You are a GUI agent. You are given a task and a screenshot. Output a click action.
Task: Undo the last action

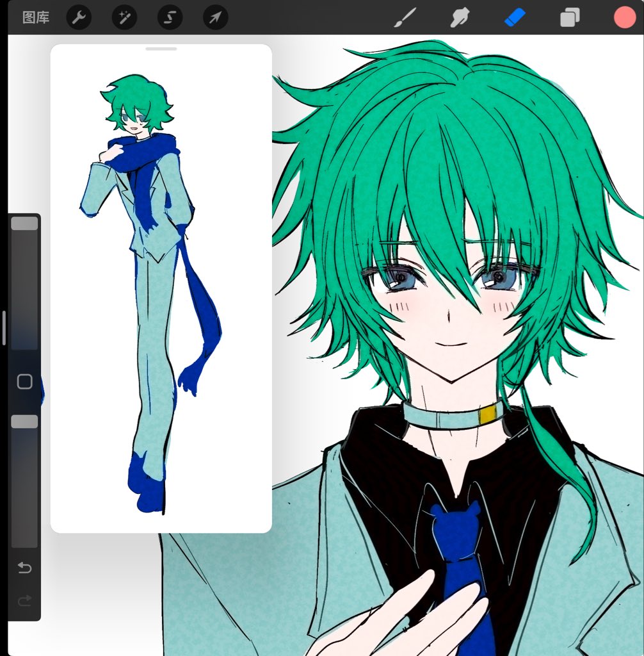click(25, 568)
